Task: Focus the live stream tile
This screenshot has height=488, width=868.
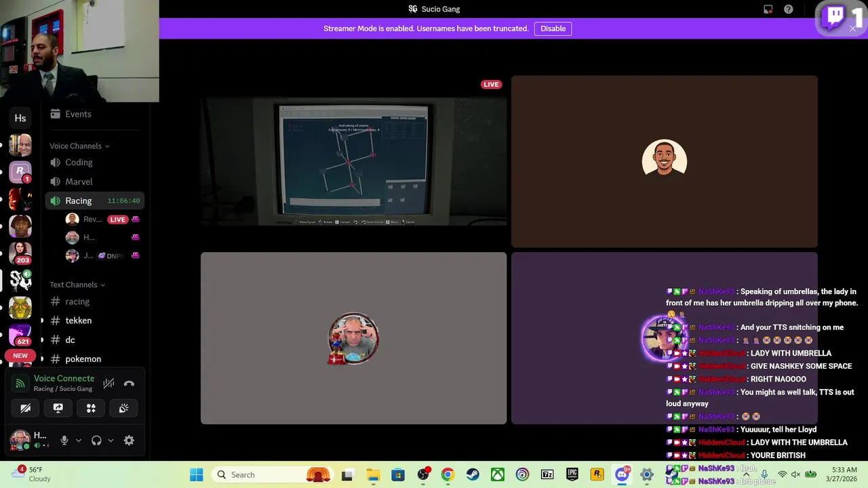Action: click(x=353, y=161)
